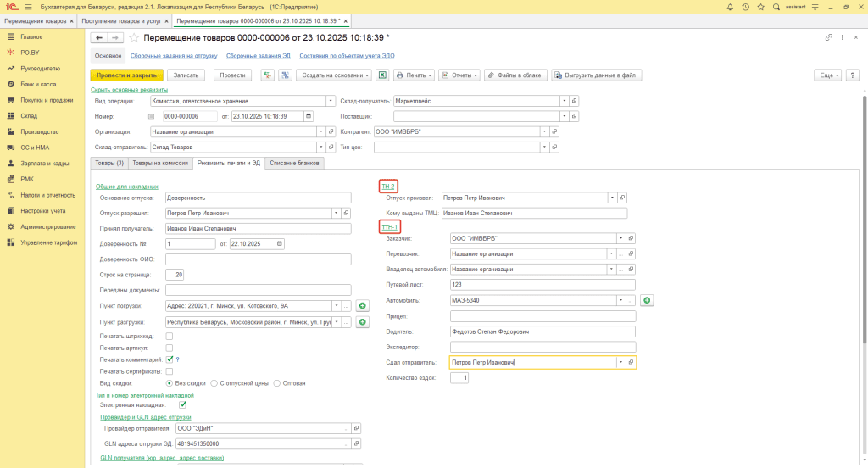This screenshot has width=868, height=468.
Task: Click Скрыть основные реквизиты link
Action: [129, 89]
